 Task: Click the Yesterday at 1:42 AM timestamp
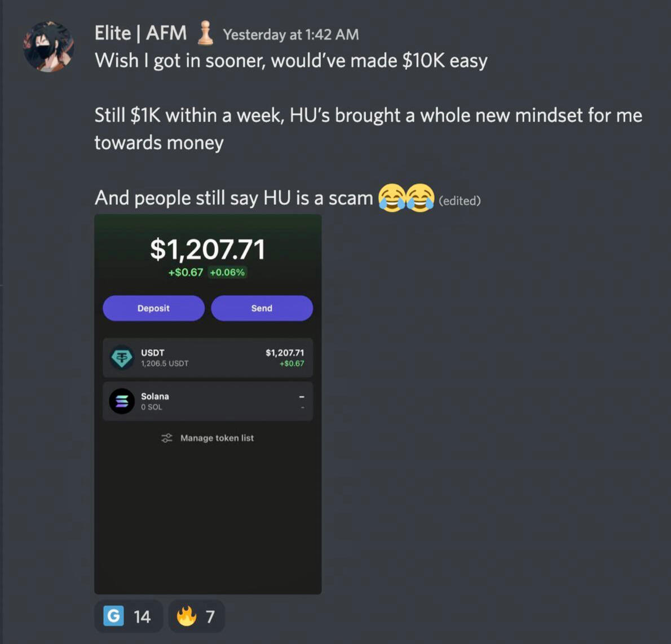291,34
